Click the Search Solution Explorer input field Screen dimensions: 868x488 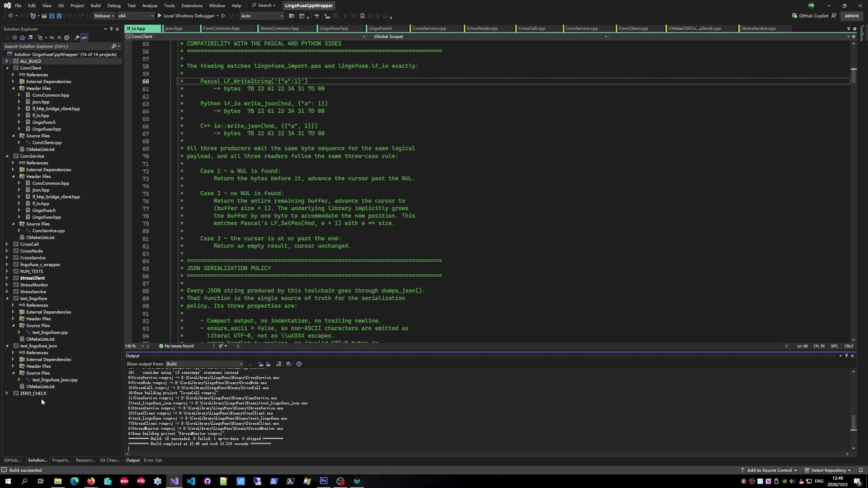tap(57, 46)
